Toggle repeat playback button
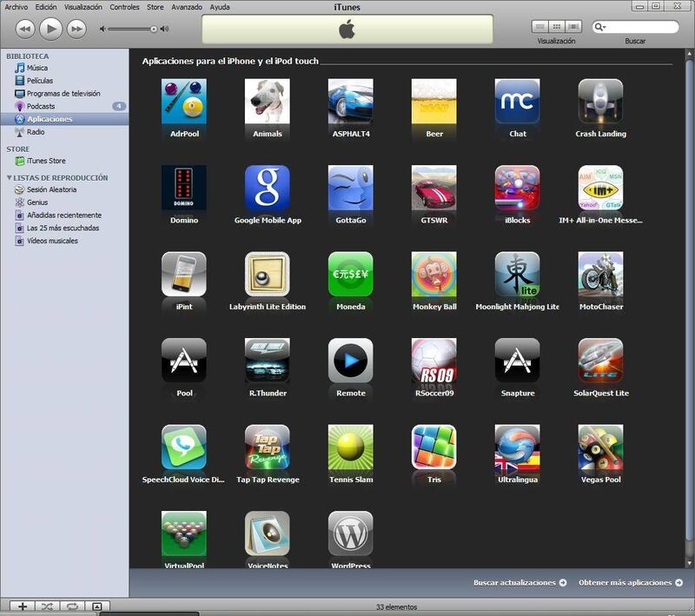 click(72, 606)
